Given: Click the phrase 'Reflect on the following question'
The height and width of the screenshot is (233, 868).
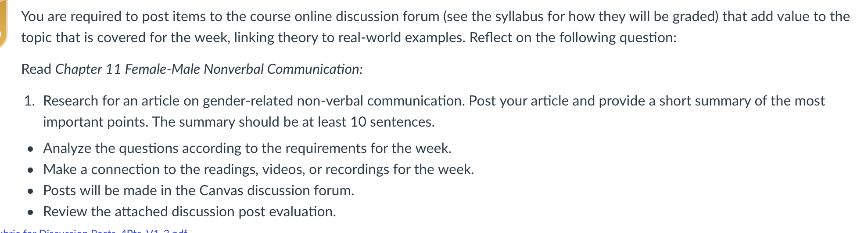Looking at the screenshot, I should (x=573, y=37).
